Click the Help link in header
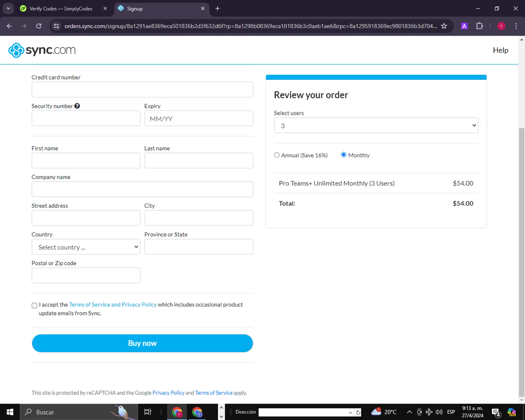 click(500, 50)
